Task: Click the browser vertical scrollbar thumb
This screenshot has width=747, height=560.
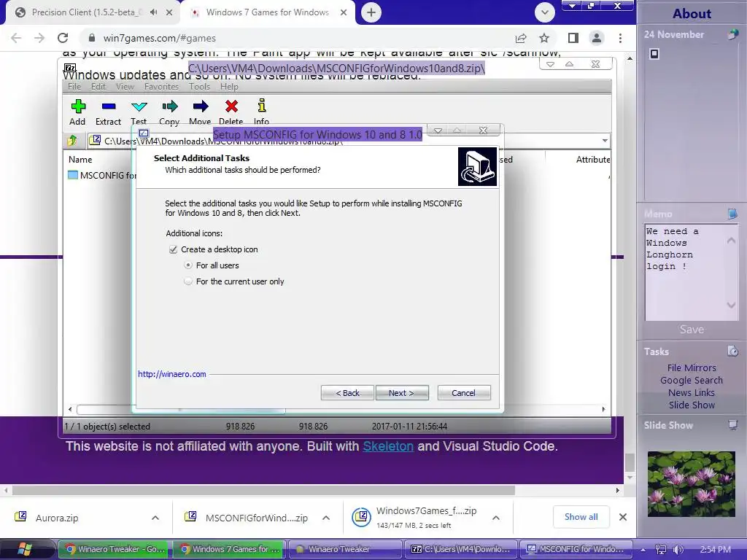Action: [630, 462]
